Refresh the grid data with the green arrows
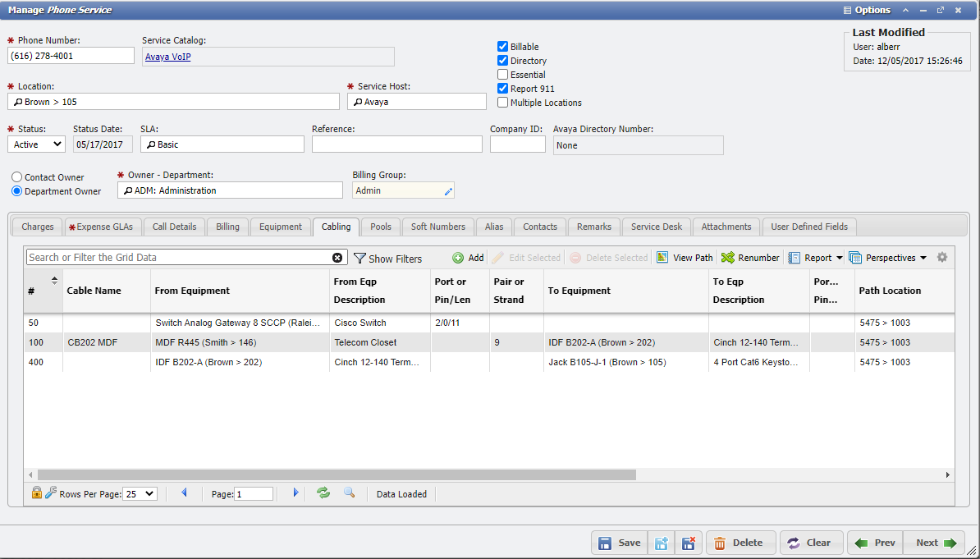 pos(323,493)
